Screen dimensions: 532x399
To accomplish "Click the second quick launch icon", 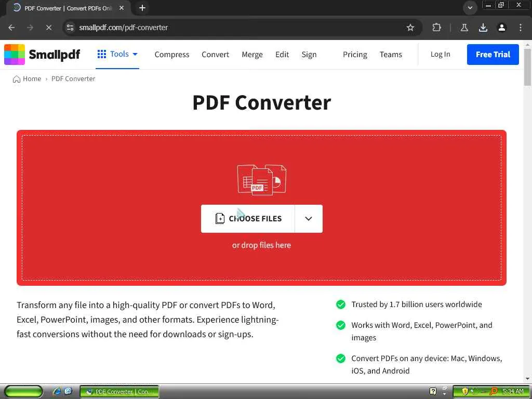I will [68, 392].
